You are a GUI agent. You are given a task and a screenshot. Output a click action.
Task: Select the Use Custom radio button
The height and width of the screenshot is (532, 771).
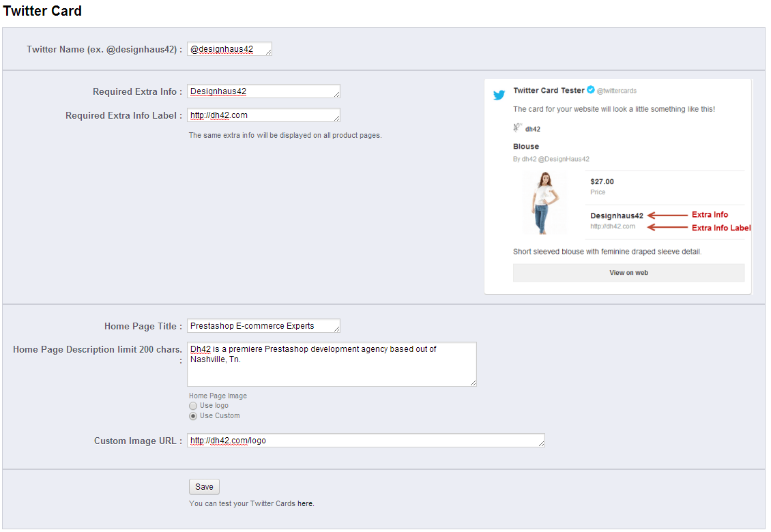tap(193, 416)
